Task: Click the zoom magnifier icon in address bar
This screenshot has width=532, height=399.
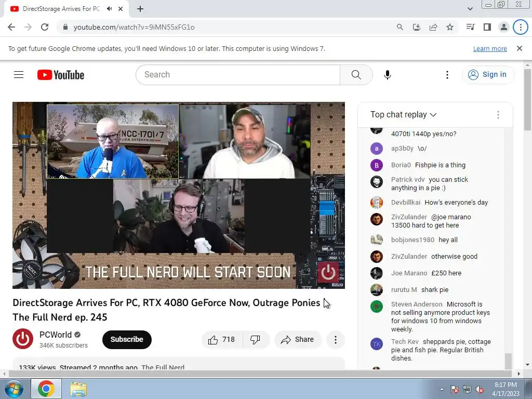Action: (400, 27)
